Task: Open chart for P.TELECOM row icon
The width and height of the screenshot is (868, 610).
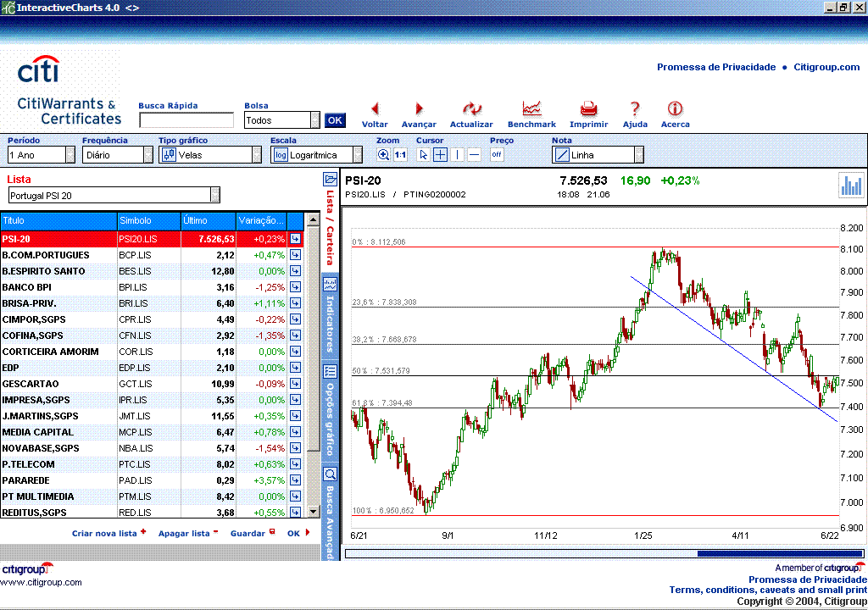Action: point(296,464)
